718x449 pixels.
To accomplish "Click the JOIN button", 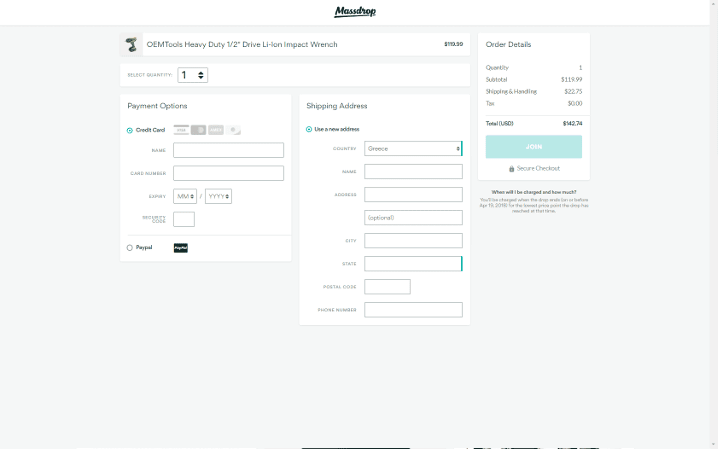I will pos(534,147).
